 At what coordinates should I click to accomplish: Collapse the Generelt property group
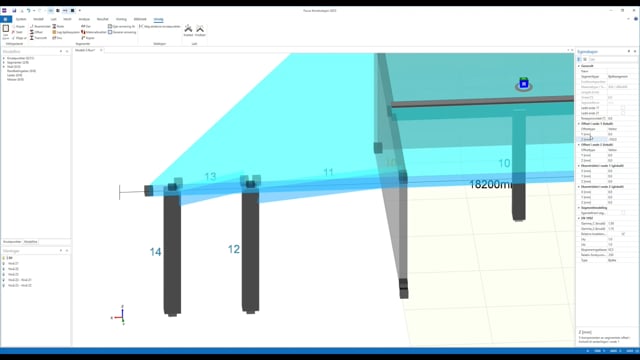coord(579,66)
